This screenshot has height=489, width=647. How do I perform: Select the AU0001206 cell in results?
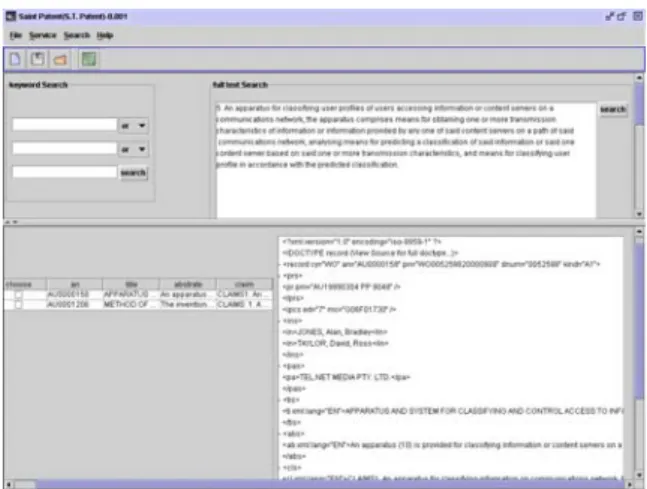coord(75,305)
